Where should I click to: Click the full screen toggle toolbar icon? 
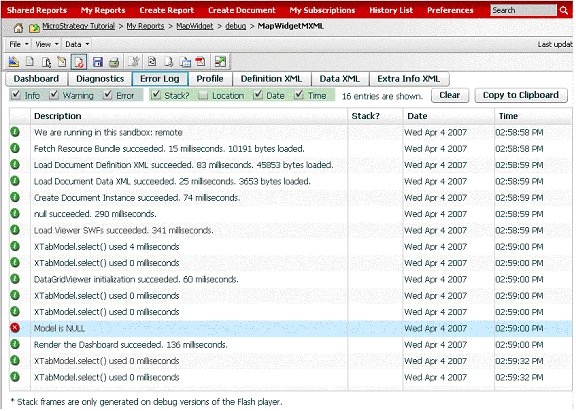pyautogui.click(x=220, y=62)
